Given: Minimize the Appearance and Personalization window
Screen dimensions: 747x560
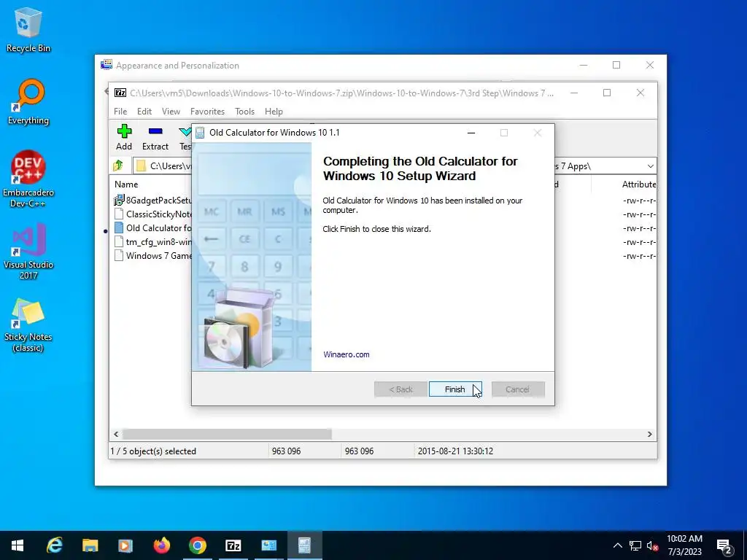Looking at the screenshot, I should click(x=583, y=65).
